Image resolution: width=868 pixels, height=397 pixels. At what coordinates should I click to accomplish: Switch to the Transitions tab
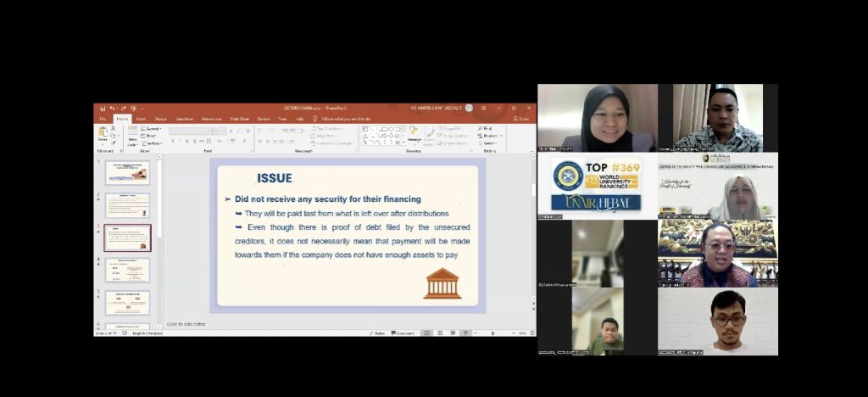point(184,119)
